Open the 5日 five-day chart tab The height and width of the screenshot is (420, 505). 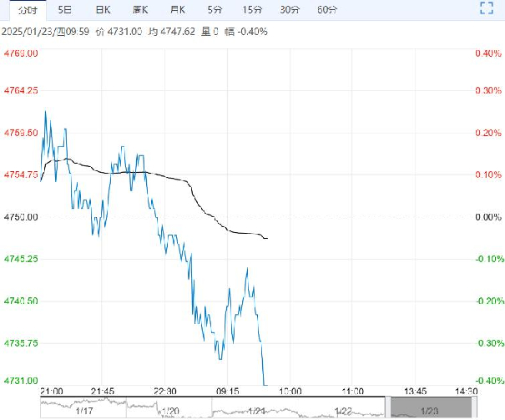point(64,10)
